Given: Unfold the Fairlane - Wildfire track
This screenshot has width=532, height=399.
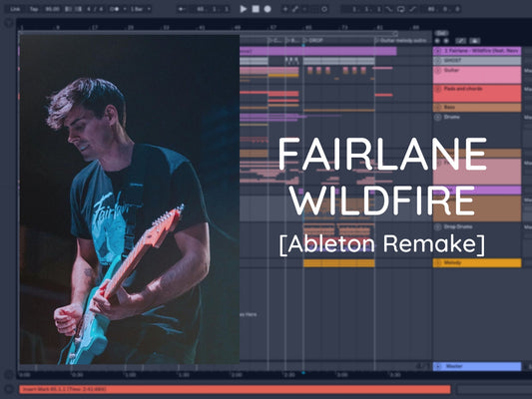Looking at the screenshot, I should click(x=438, y=51).
